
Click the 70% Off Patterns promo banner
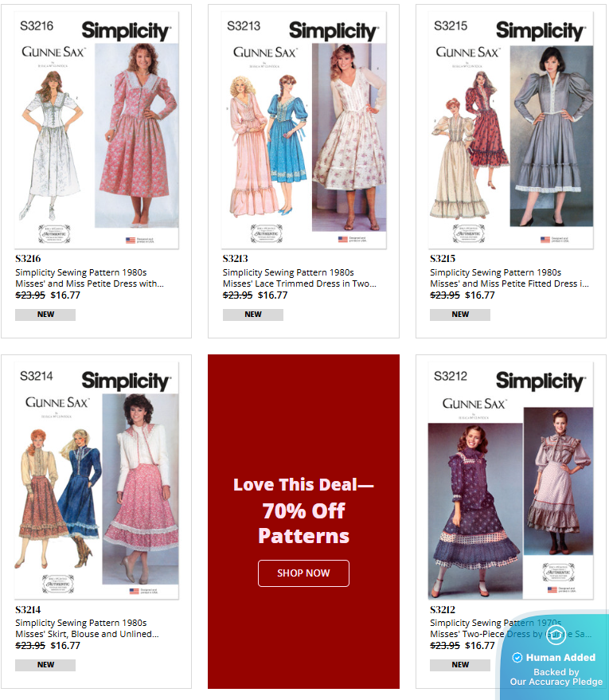pyautogui.click(x=303, y=522)
